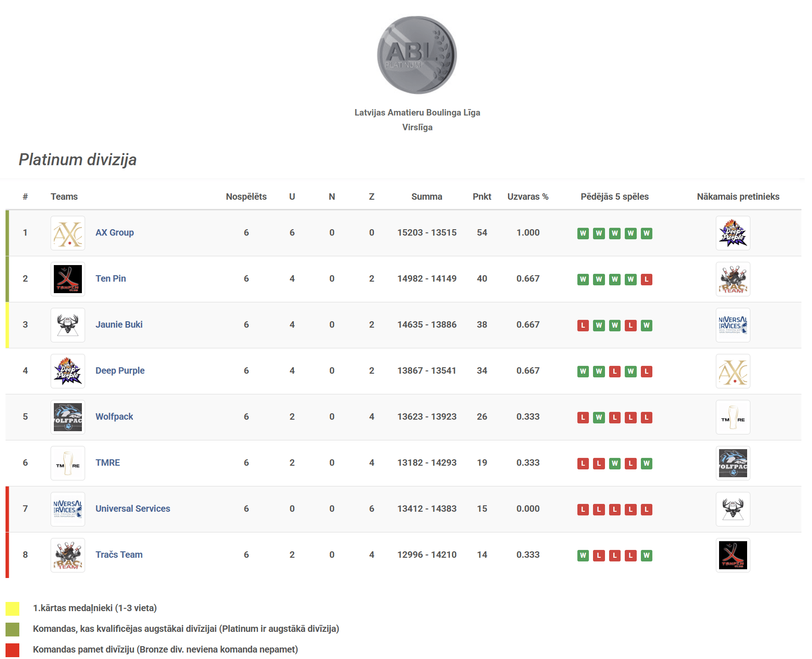Sort by the Uzvaras % column header
This screenshot has width=812, height=659.
pos(528,197)
